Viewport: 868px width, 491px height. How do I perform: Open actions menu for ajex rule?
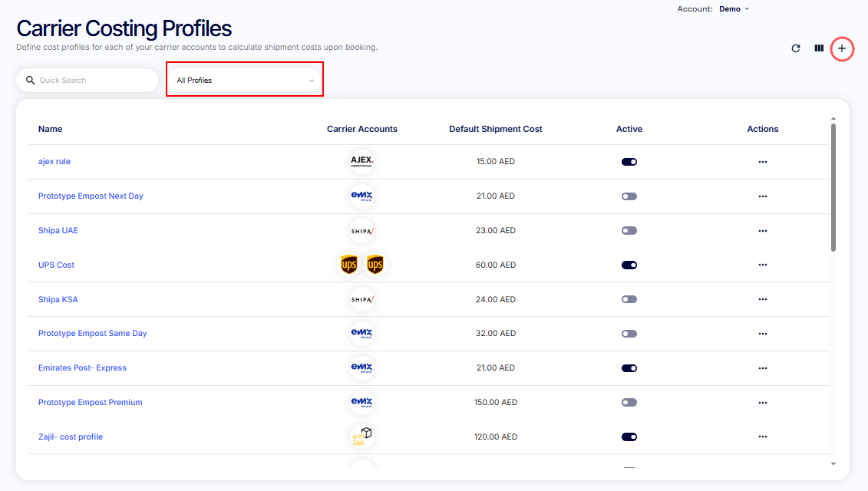[762, 162]
